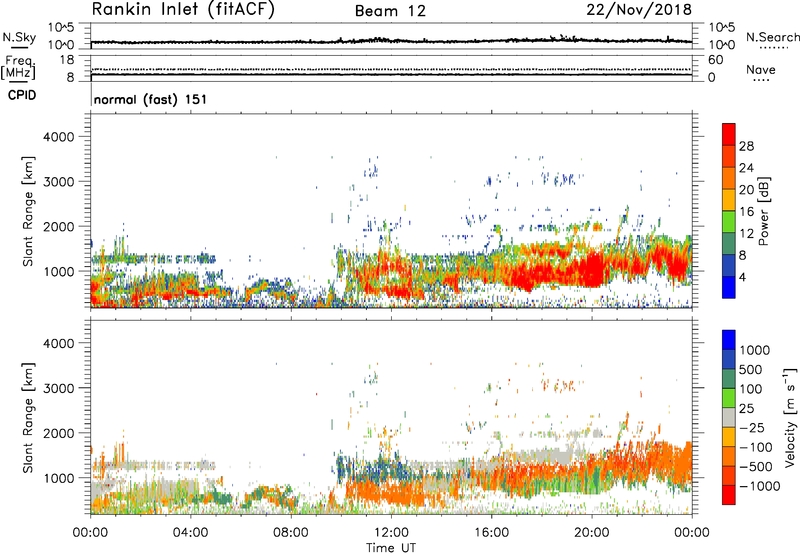The width and height of the screenshot is (800, 554).
Task: Click "Slant Range [km]" label of velocity panel
Action: tap(28, 418)
